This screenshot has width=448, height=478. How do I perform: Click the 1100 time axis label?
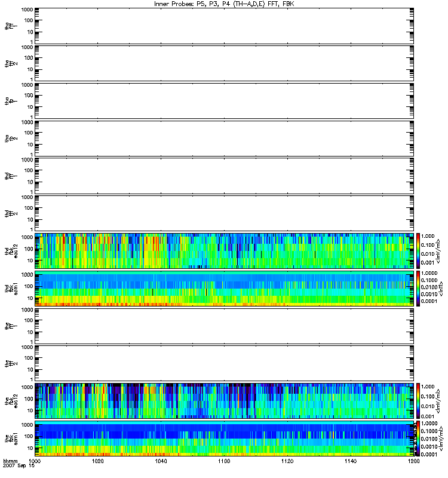224,461
